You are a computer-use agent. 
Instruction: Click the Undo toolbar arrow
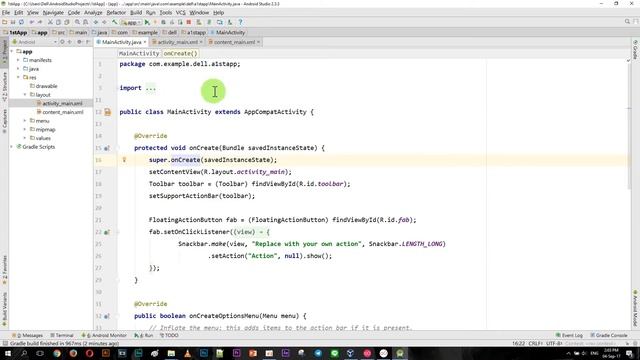click(32, 22)
